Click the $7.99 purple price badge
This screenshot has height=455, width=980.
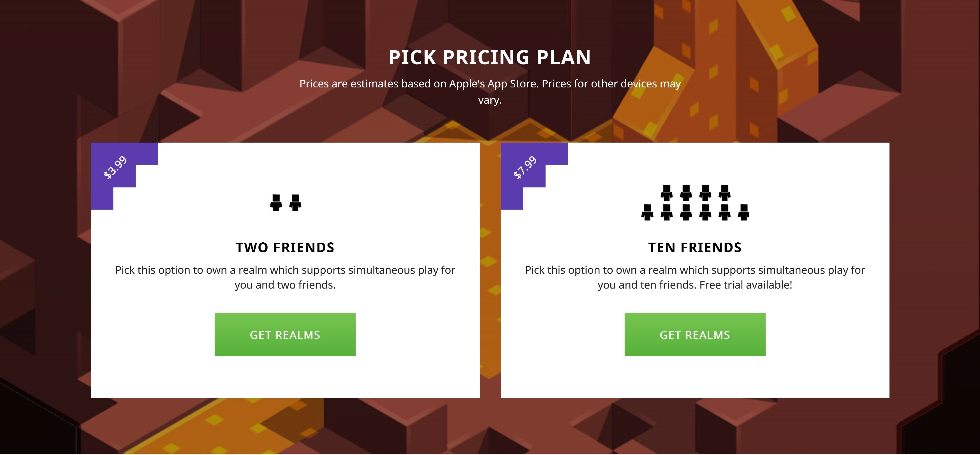point(525,167)
